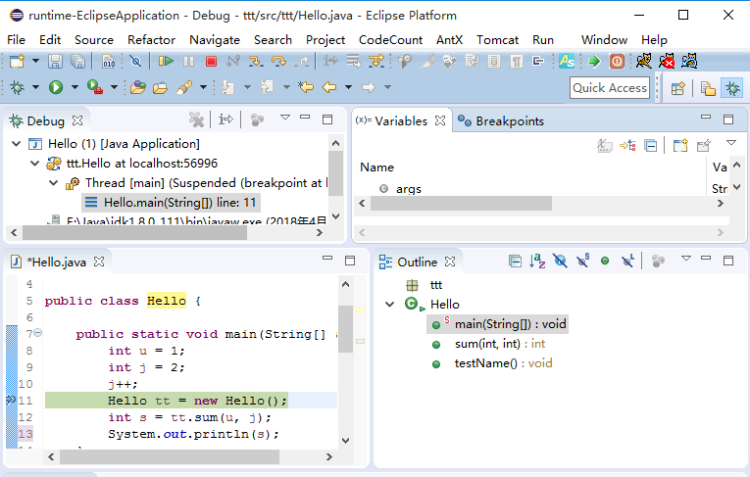Viewport: 750px width, 477px height.
Task: Click the Save icon in toolbar
Action: coord(54,62)
